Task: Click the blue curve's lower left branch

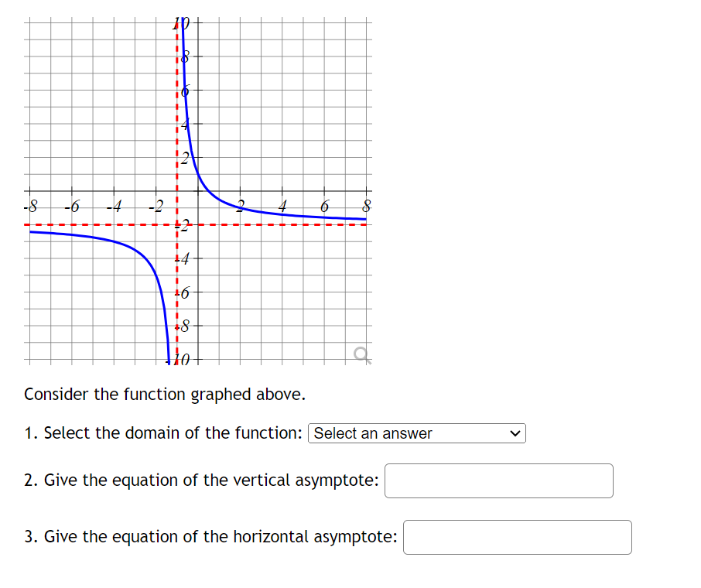Action: click(108, 240)
